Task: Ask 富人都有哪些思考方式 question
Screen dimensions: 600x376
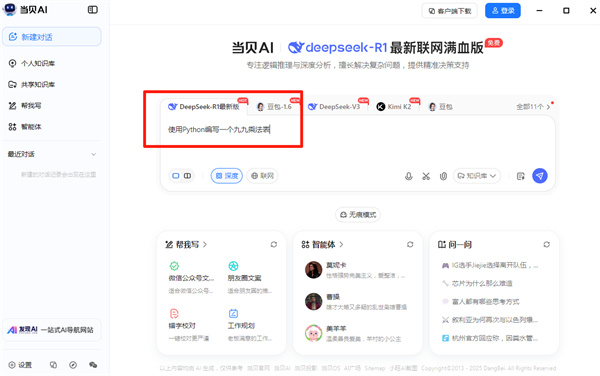Action: 481,302
